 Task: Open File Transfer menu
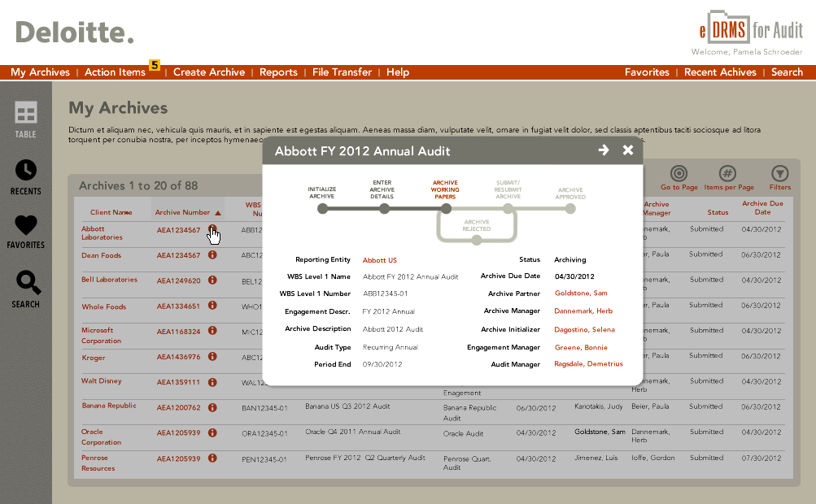tap(342, 72)
